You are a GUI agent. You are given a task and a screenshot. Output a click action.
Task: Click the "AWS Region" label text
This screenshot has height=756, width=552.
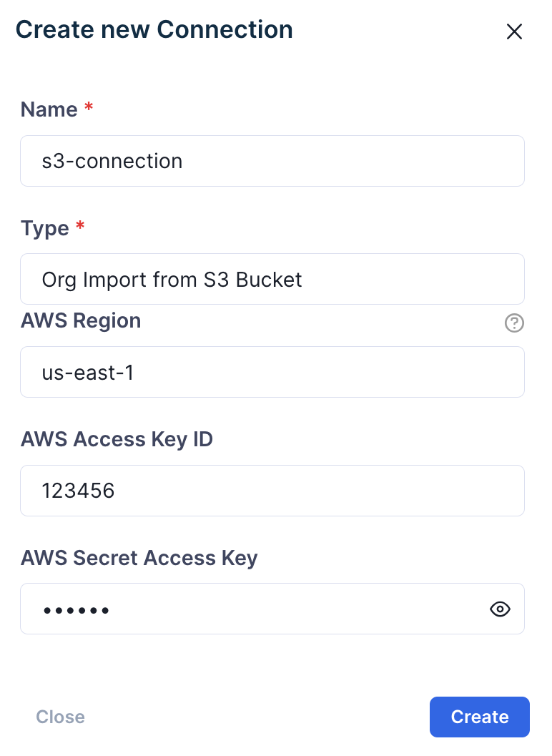(81, 321)
